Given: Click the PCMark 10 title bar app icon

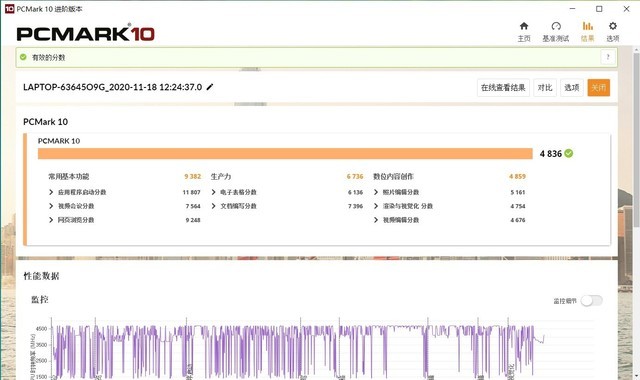Looking at the screenshot, I should click(x=9, y=9).
